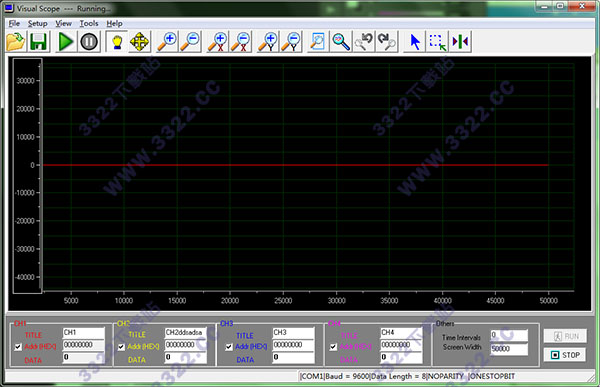The image size is (600, 387).
Task: Click the CH1 address field
Action: (x=83, y=345)
